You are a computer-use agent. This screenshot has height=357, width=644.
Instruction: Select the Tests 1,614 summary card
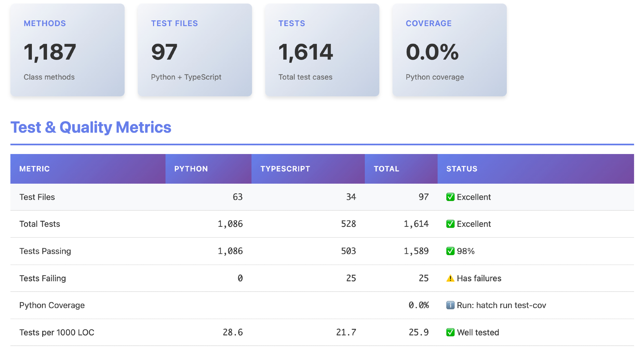(322, 50)
